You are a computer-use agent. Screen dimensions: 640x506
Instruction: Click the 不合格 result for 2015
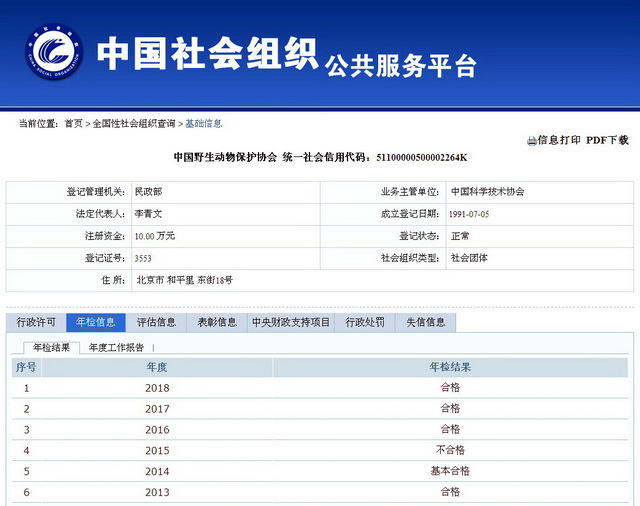(450, 450)
